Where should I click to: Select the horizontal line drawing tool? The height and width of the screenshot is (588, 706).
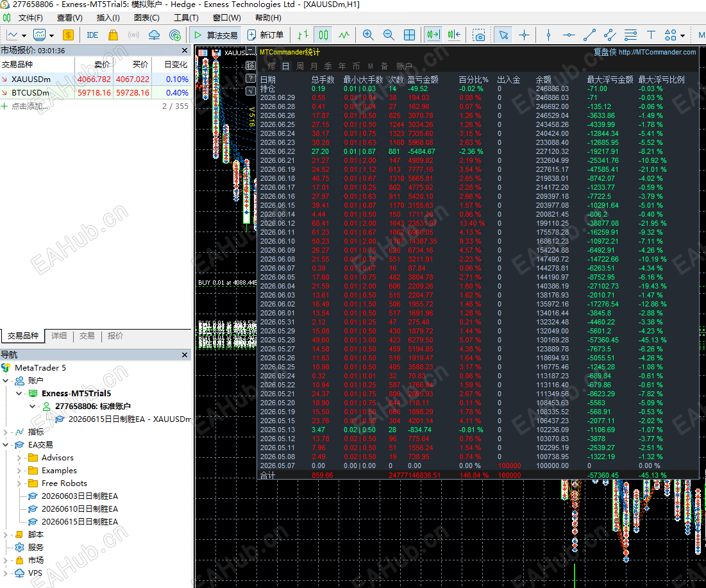click(569, 35)
